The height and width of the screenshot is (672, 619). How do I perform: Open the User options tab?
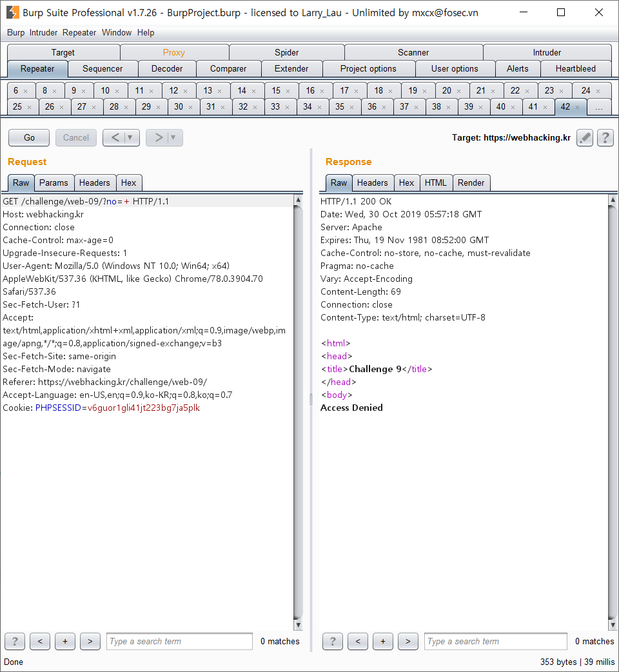pyautogui.click(x=455, y=68)
